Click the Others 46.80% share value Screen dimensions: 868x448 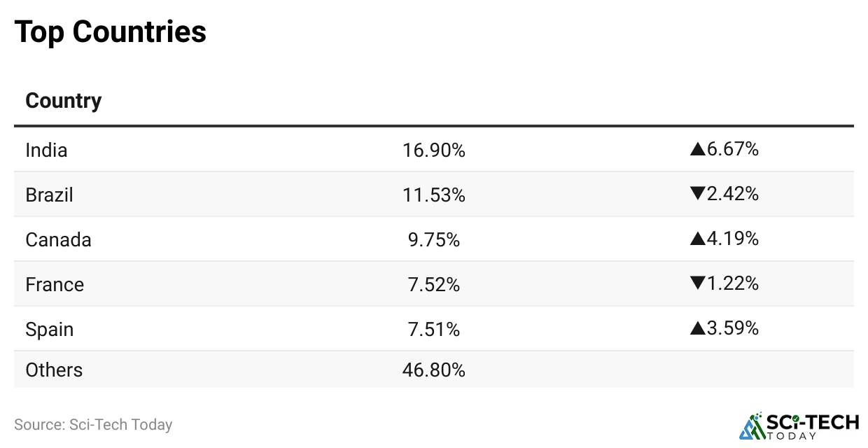(x=434, y=370)
